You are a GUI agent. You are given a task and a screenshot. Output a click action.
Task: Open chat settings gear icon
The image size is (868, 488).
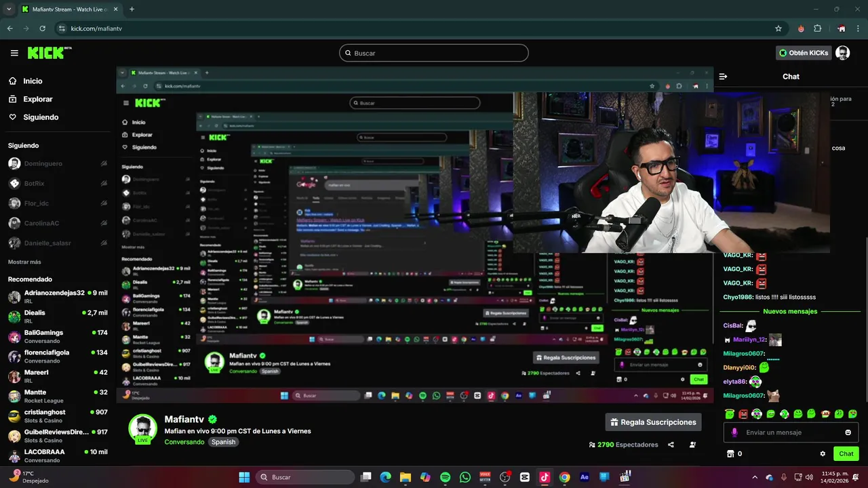coord(823,454)
